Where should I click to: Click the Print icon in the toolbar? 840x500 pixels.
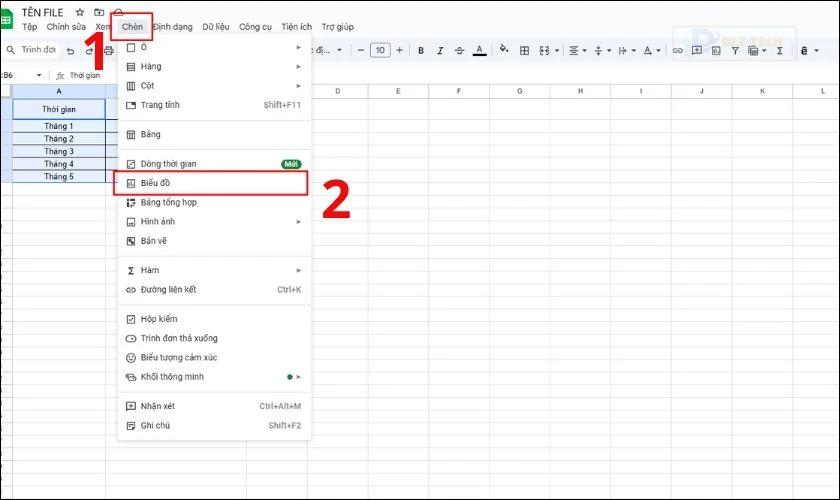(109, 51)
